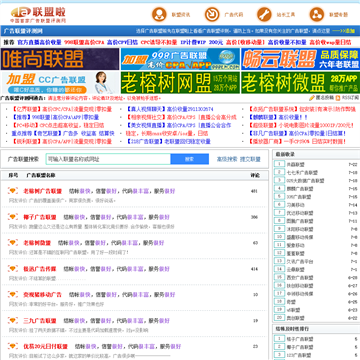The image size is (360, 360).
Task: Open the 加盟 CC广告联盟 banner
Action: click(x=60, y=82)
